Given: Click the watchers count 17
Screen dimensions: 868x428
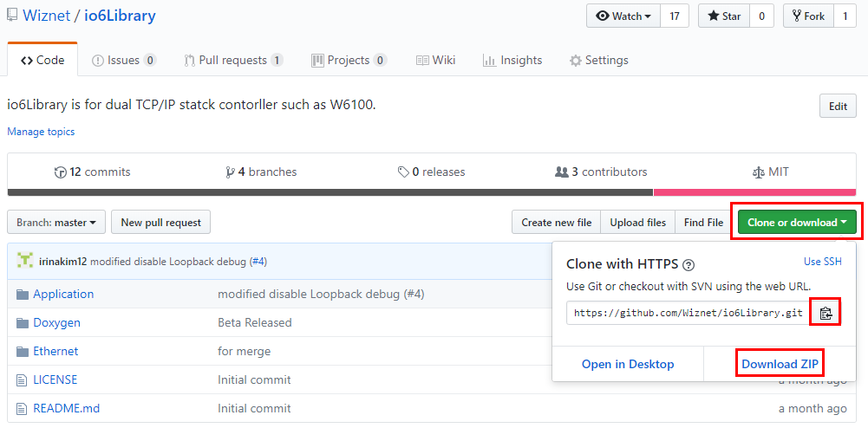Looking at the screenshot, I should [675, 16].
